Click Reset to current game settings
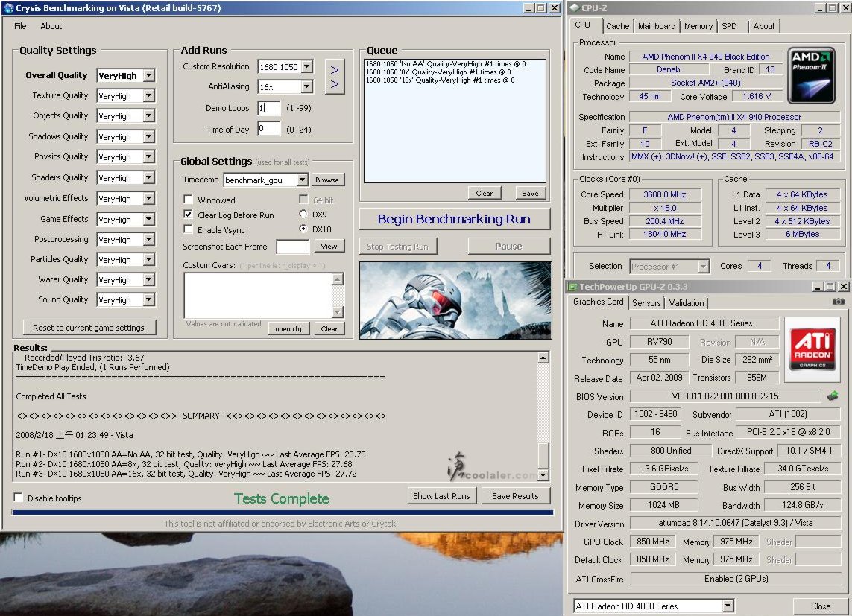The height and width of the screenshot is (616, 852). point(89,327)
